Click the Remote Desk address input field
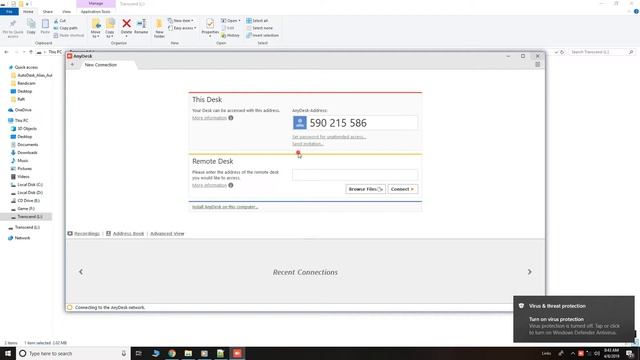 pyautogui.click(x=355, y=175)
